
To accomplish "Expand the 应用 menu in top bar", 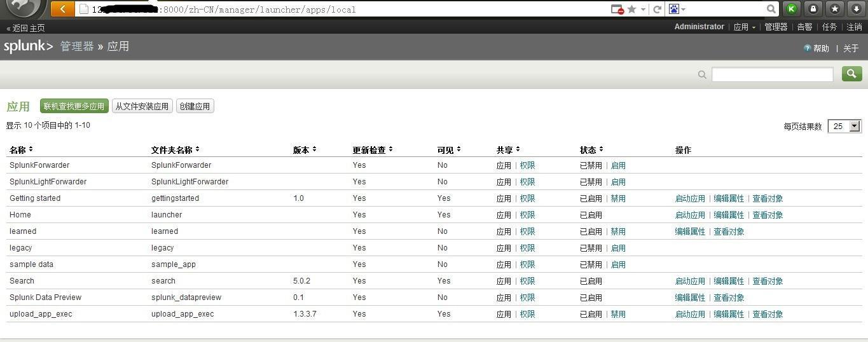I will (745, 27).
